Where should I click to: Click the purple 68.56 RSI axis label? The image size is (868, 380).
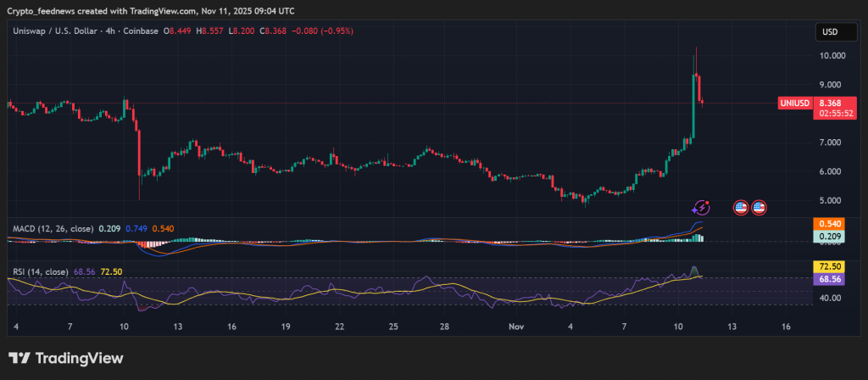coord(830,279)
